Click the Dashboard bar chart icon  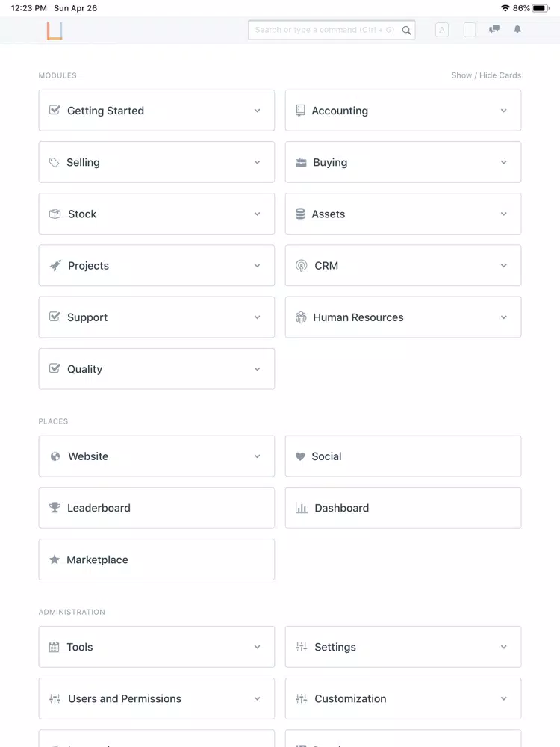click(301, 508)
